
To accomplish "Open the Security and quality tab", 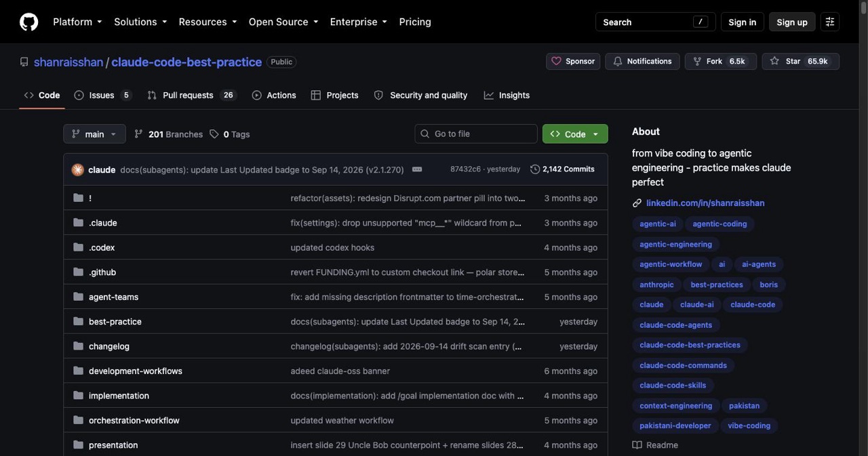I will point(421,96).
